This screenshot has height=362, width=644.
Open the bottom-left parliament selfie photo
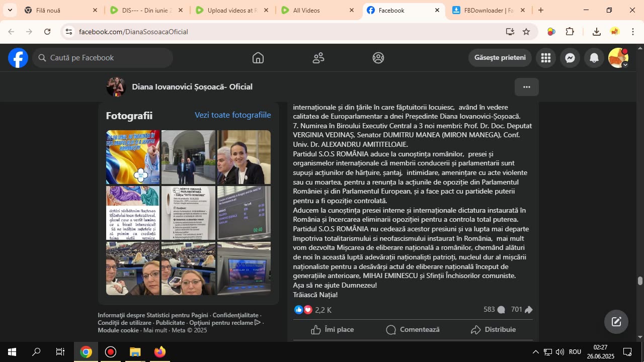(133, 268)
